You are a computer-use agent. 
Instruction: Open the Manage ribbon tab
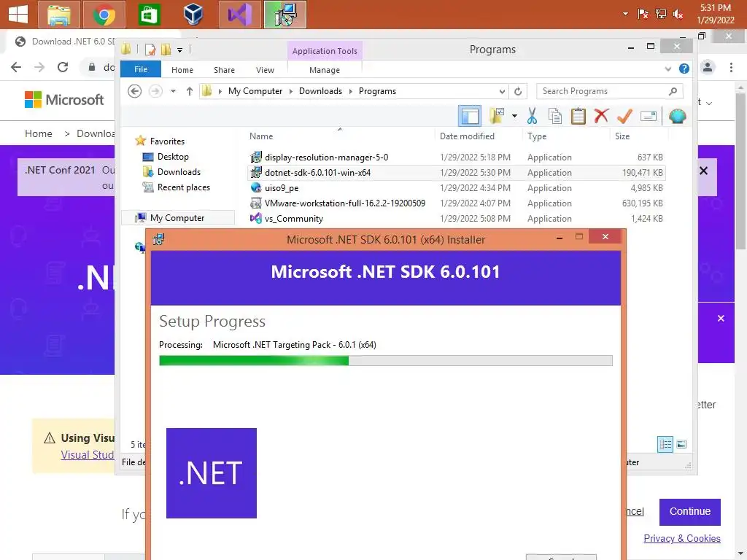click(325, 70)
